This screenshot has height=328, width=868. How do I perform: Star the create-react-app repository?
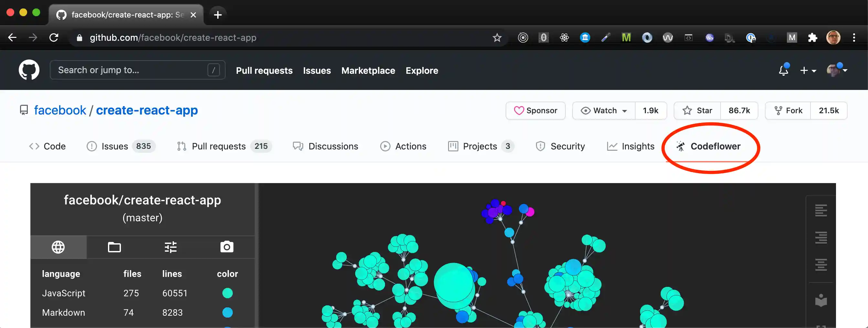(x=697, y=111)
